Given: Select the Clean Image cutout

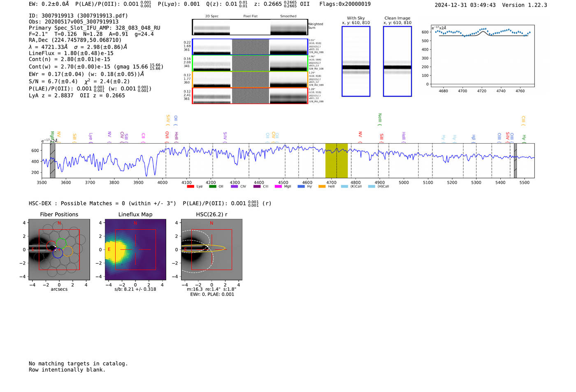Looking at the screenshot, I should (x=397, y=61).
